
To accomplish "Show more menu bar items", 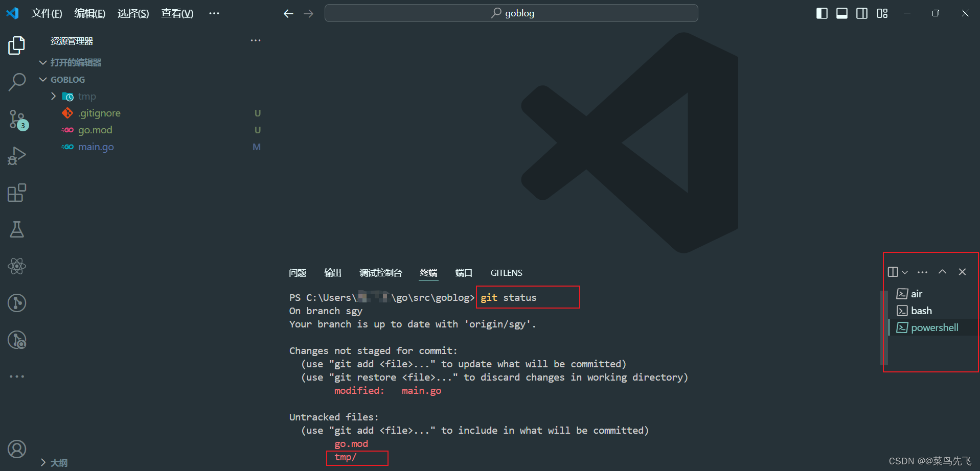I will 214,13.
